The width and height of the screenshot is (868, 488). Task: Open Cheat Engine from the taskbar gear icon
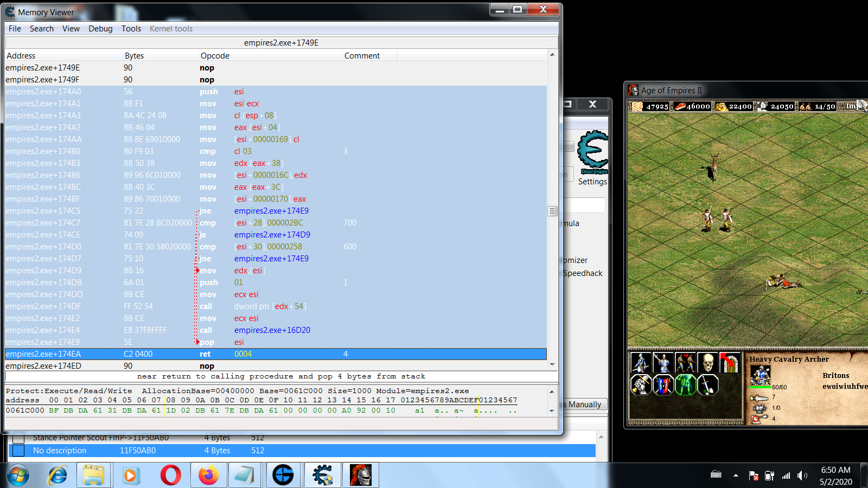tap(323, 476)
